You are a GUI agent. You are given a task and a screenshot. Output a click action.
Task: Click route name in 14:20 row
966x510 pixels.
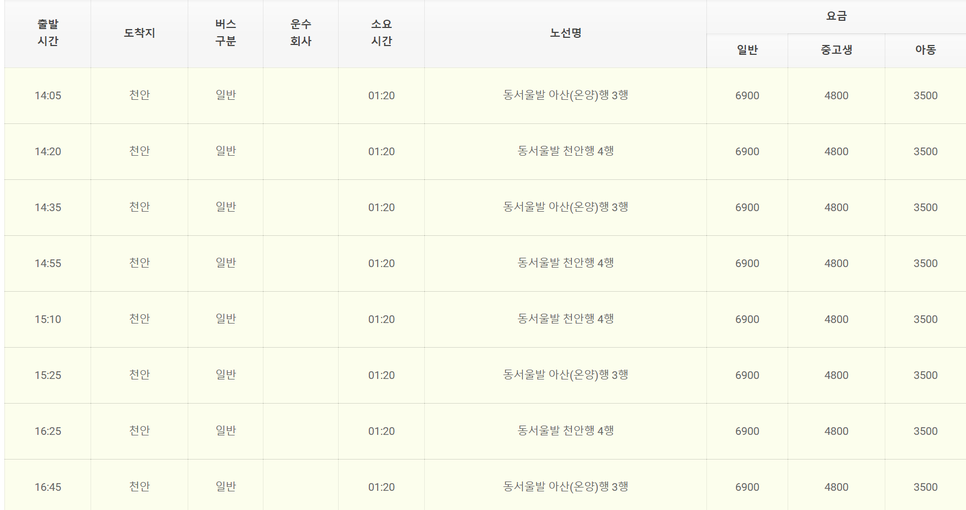tap(566, 152)
